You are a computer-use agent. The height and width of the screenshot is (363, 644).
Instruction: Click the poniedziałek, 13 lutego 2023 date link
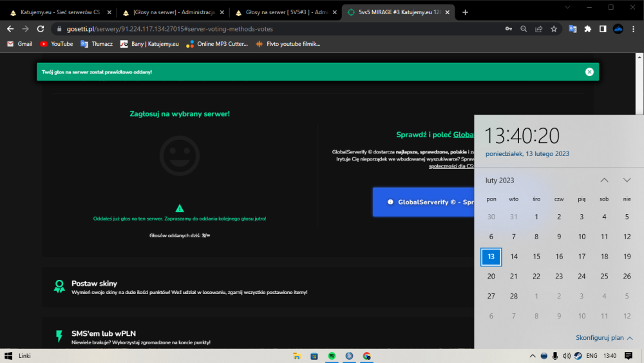tap(527, 153)
